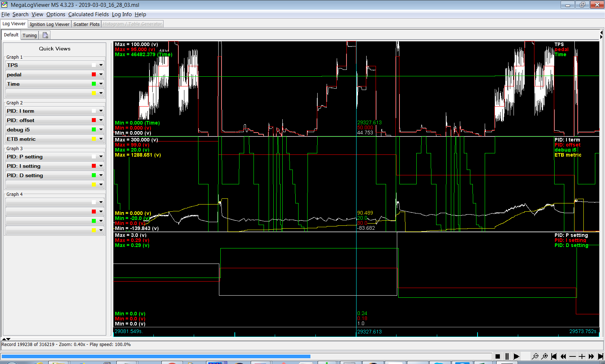Open the Options menu
The width and height of the screenshot is (605, 364).
tap(55, 14)
